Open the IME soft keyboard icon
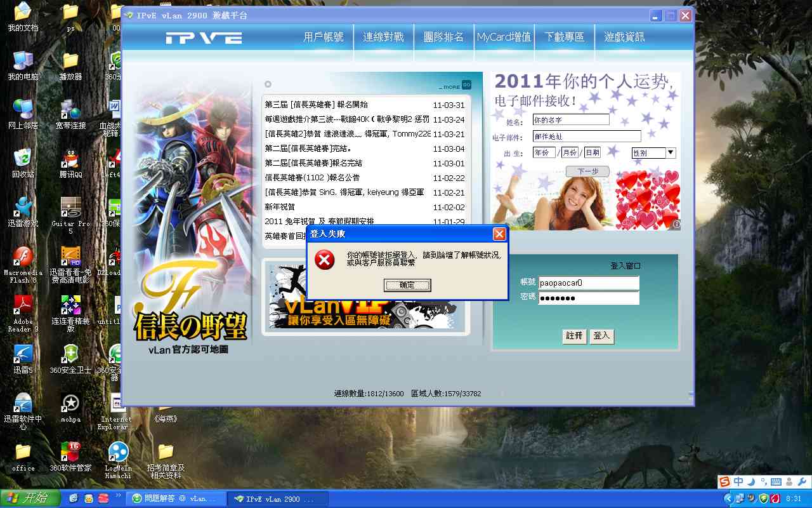The image size is (812, 508). (776, 481)
